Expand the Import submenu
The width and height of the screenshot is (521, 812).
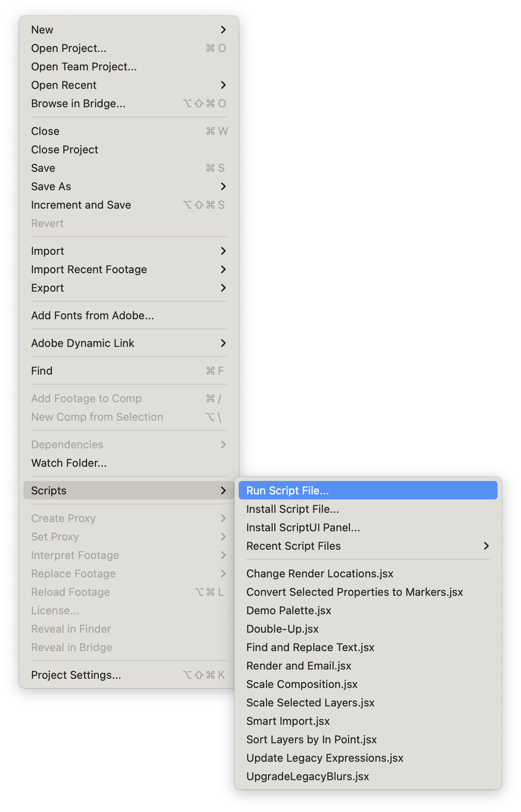pyautogui.click(x=129, y=251)
